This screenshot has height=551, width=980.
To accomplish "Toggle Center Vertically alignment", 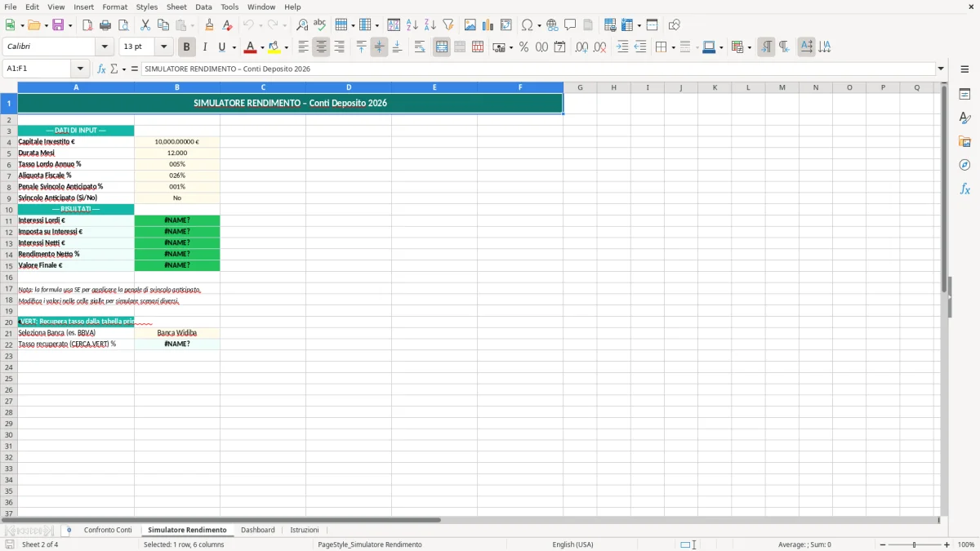I will [379, 47].
